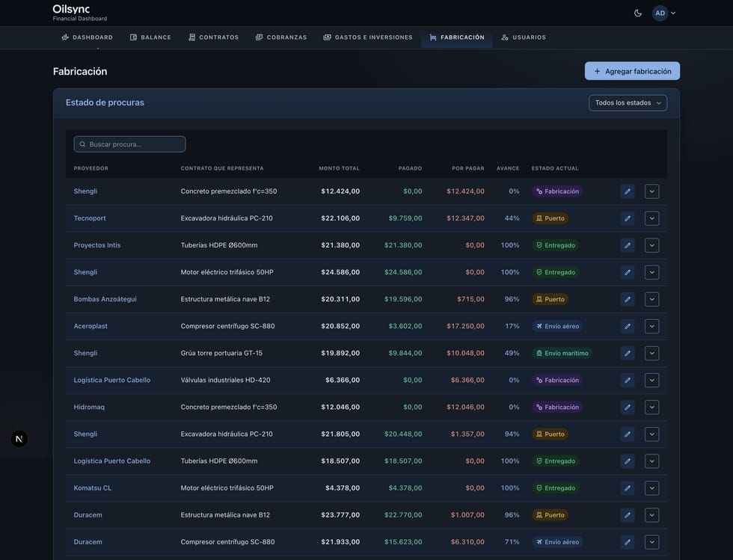Edit the Komatsu CL row

click(628, 488)
